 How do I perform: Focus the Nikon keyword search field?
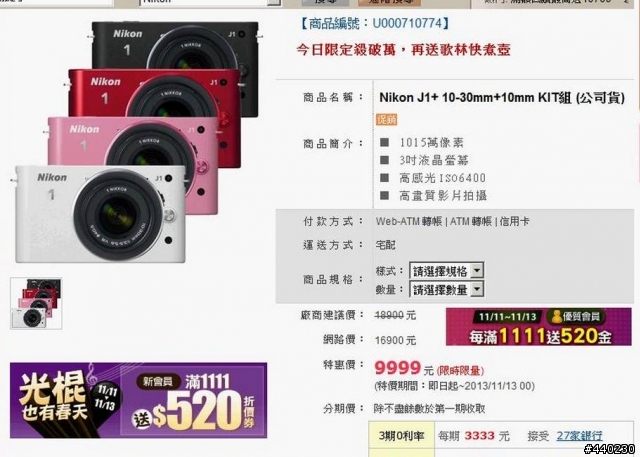tap(203, 2)
